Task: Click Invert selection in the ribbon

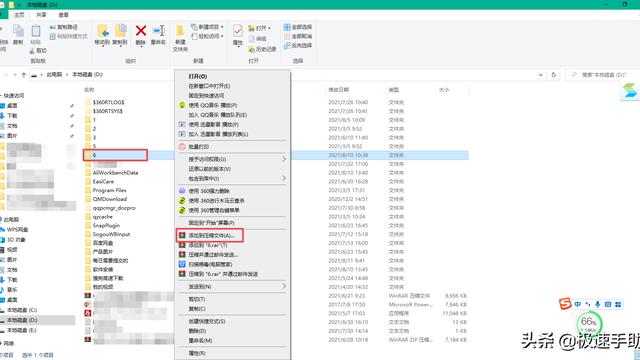Action: [298, 45]
